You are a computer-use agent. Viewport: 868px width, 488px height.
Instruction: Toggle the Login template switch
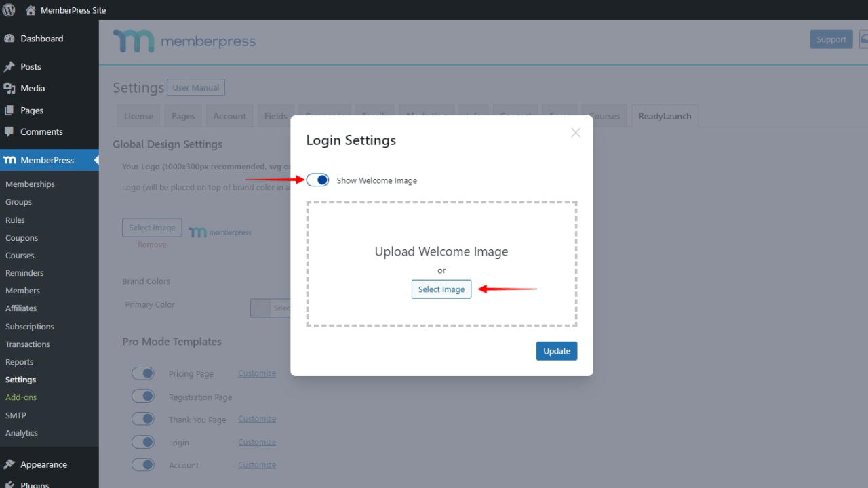(x=143, y=442)
